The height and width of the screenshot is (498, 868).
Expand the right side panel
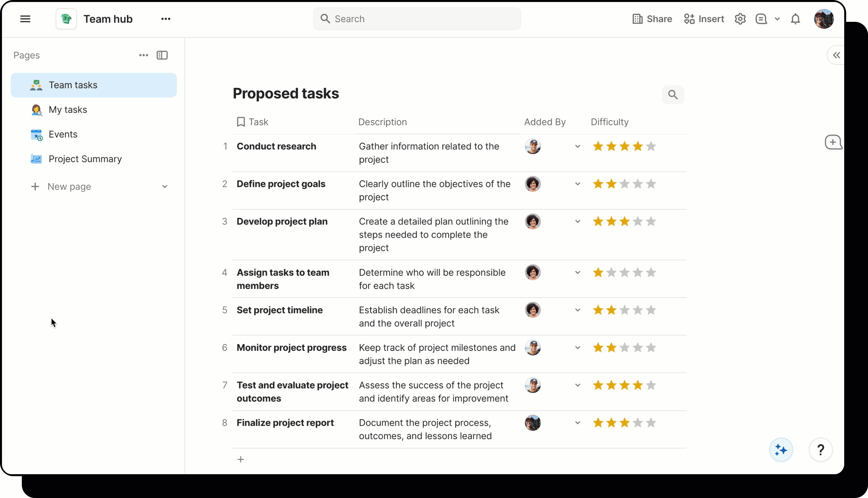click(x=836, y=56)
